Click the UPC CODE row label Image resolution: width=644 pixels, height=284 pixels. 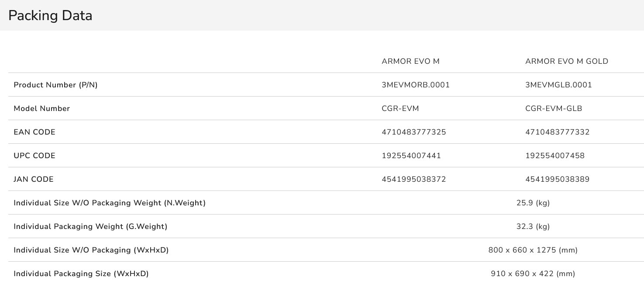click(34, 156)
